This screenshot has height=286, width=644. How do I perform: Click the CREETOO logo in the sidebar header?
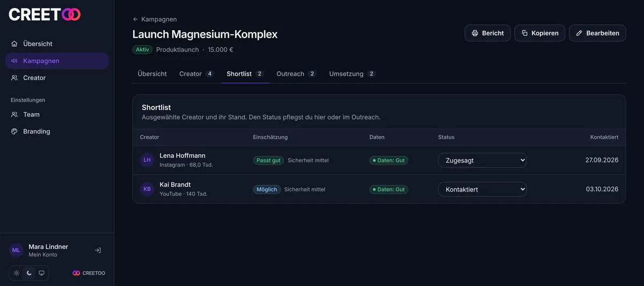tap(45, 14)
